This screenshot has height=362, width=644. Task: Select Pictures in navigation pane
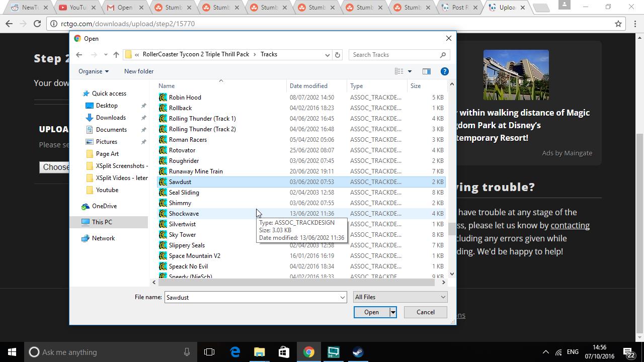coord(107,142)
